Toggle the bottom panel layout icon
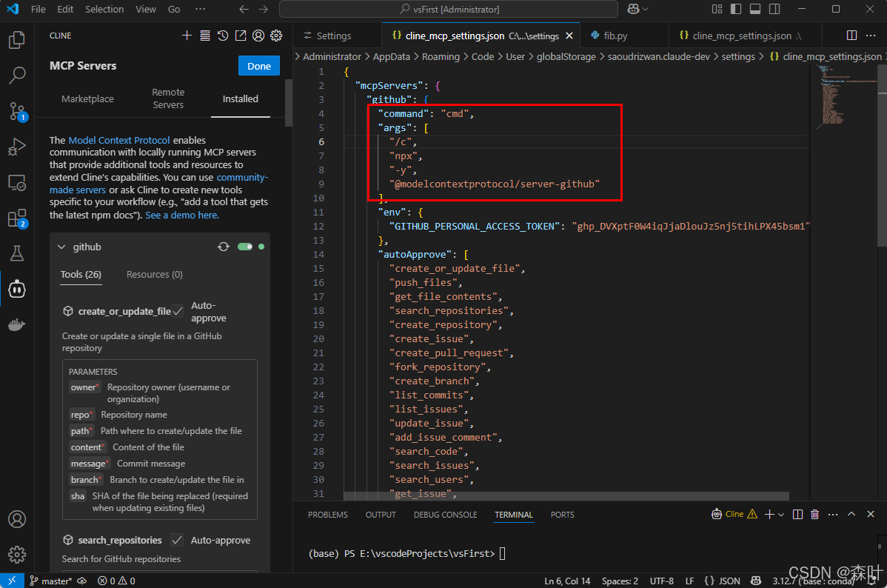 [755, 9]
